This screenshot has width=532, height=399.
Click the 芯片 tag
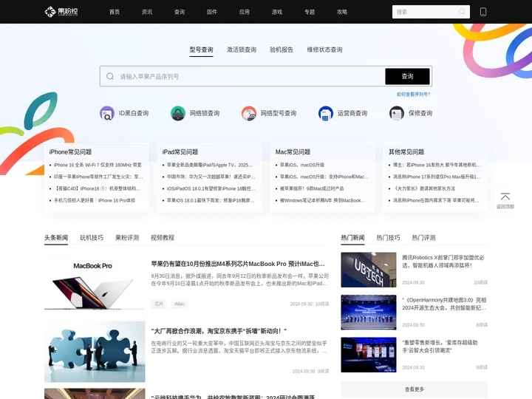point(159,304)
